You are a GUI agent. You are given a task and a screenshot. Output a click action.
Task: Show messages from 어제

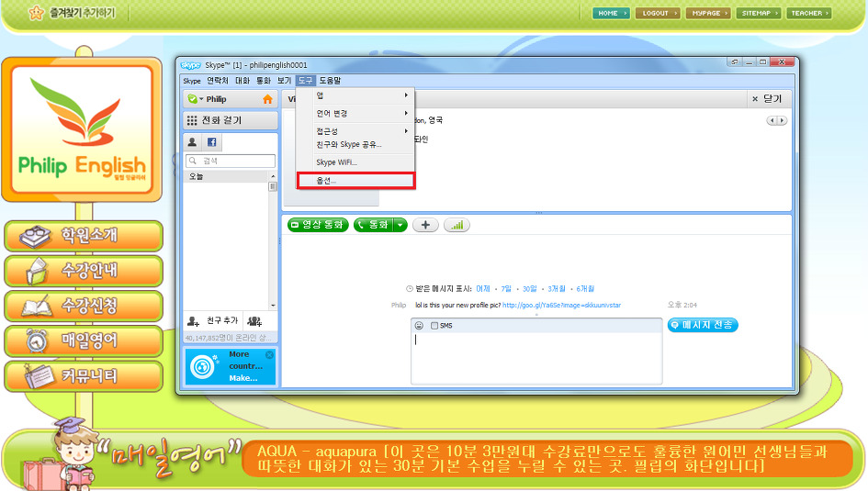tap(483, 288)
